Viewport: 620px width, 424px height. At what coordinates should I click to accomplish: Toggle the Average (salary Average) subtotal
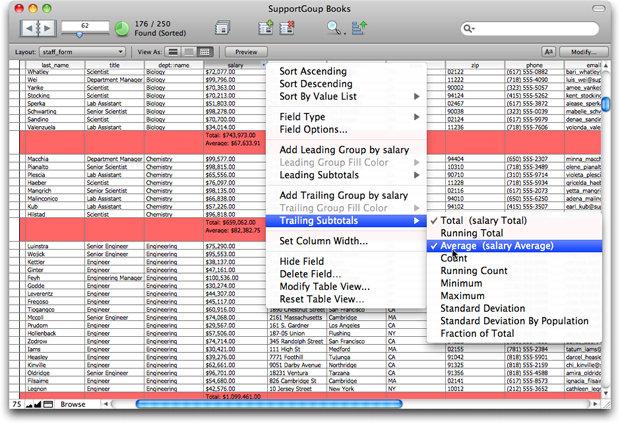pos(514,246)
